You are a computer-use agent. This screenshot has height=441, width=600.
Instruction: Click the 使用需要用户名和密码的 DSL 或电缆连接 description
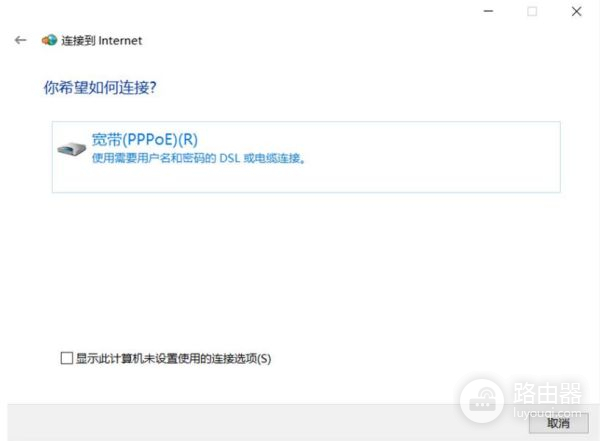[198, 158]
